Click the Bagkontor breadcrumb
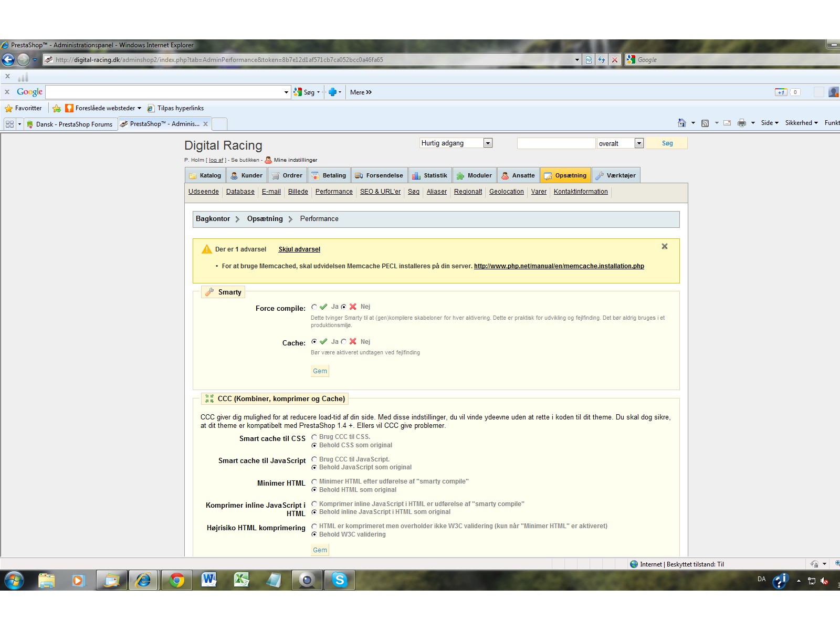 [x=213, y=219]
